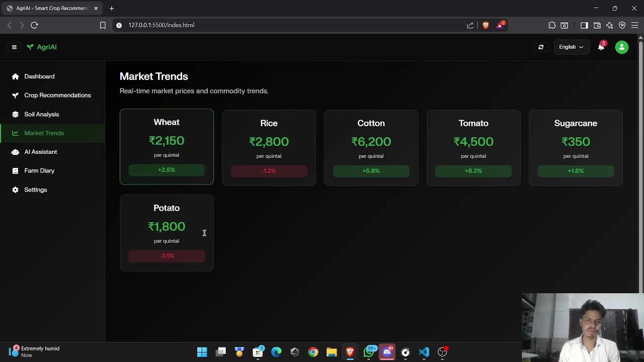
Task: Select the Potato price card title
Action: pos(167,208)
